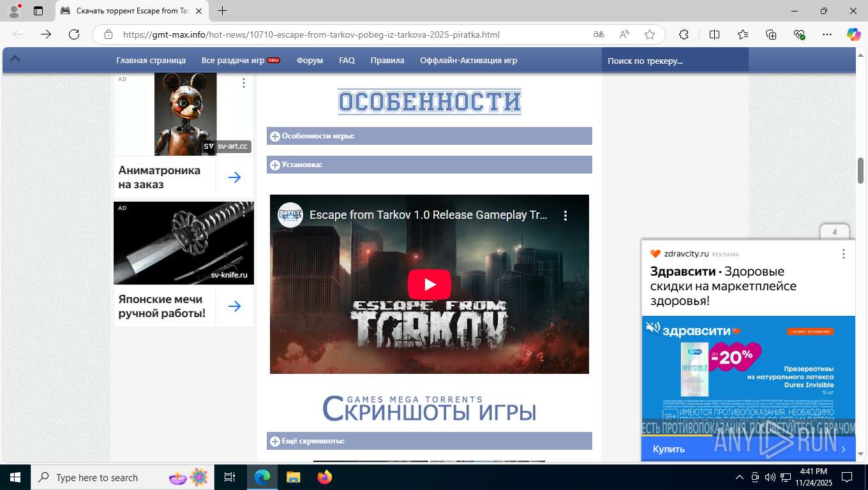
Task: Open the Аниматроника на заказ ad link
Action: click(160, 177)
